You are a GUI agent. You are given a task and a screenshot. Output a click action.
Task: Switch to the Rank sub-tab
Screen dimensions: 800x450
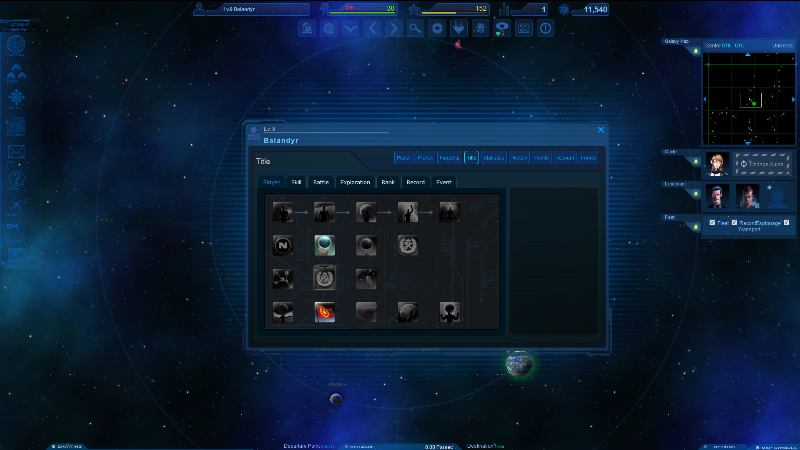(388, 182)
